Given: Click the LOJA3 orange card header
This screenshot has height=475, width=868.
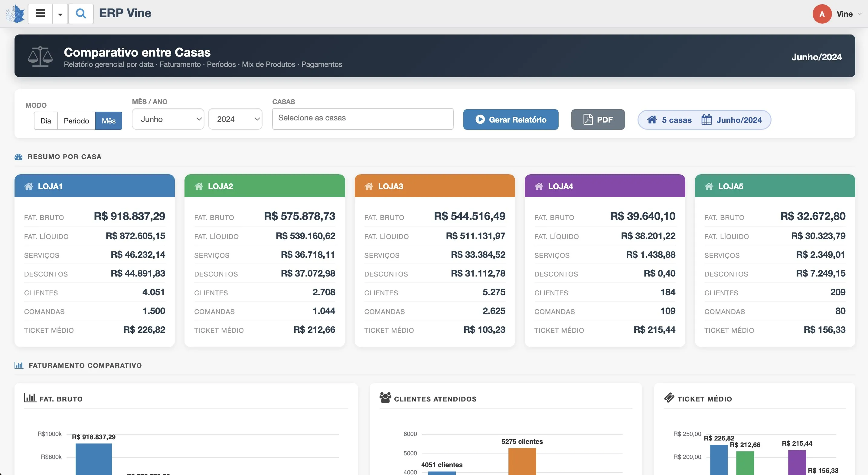Looking at the screenshot, I should pos(435,186).
